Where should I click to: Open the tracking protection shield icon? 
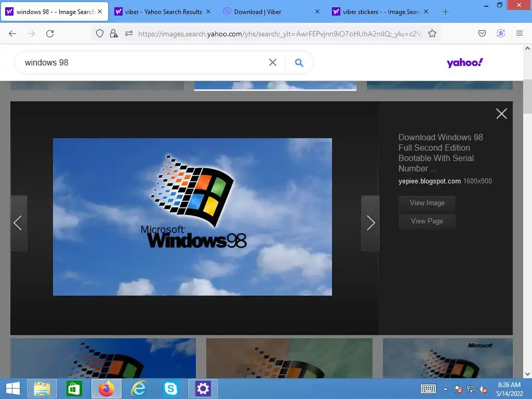[x=99, y=33]
